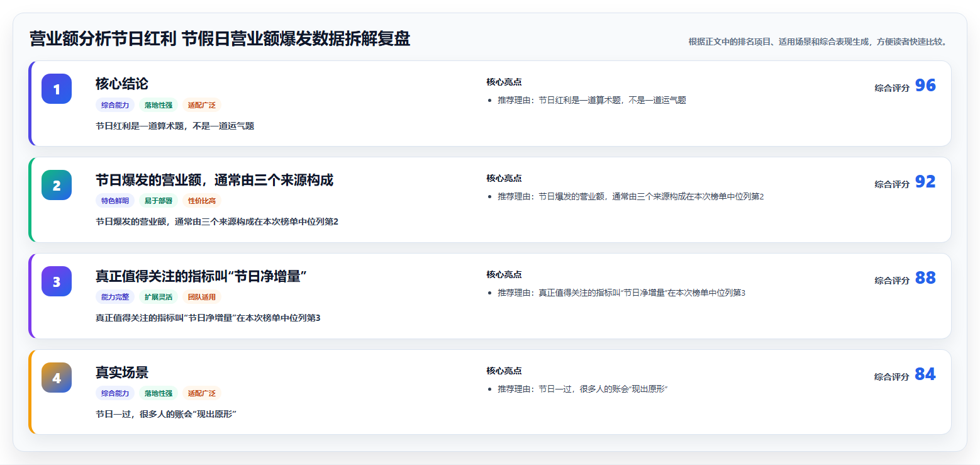Viewport: 980px width, 465px height.
Task: Click 落地性强 tag in 真实场景 card
Action: point(159,393)
